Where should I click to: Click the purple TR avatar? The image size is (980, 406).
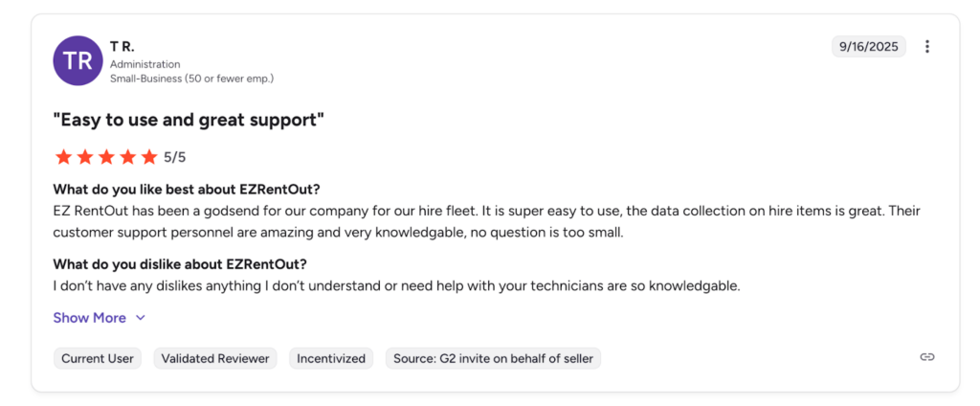point(78,60)
